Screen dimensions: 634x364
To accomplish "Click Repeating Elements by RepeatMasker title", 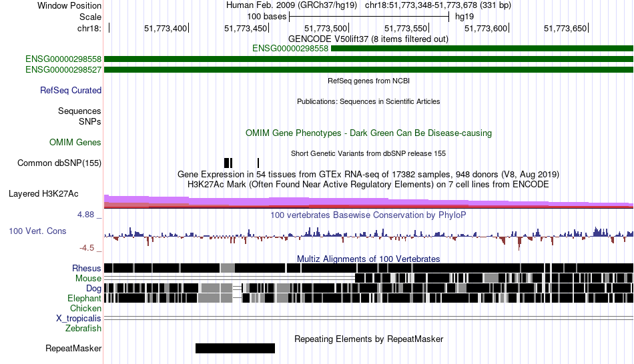I will click(x=368, y=339).
